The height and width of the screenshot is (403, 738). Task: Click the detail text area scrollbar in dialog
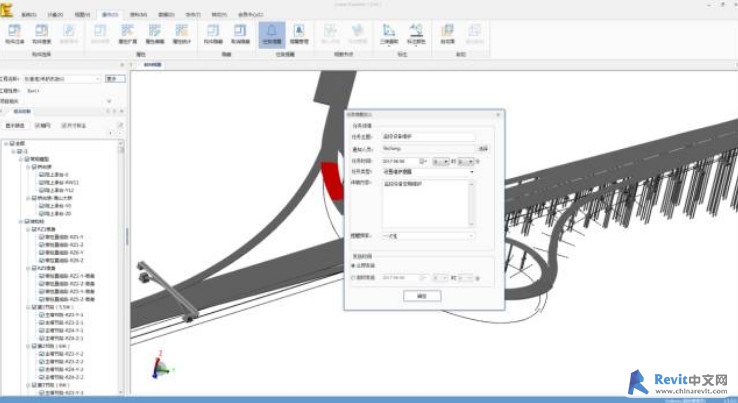(471, 204)
